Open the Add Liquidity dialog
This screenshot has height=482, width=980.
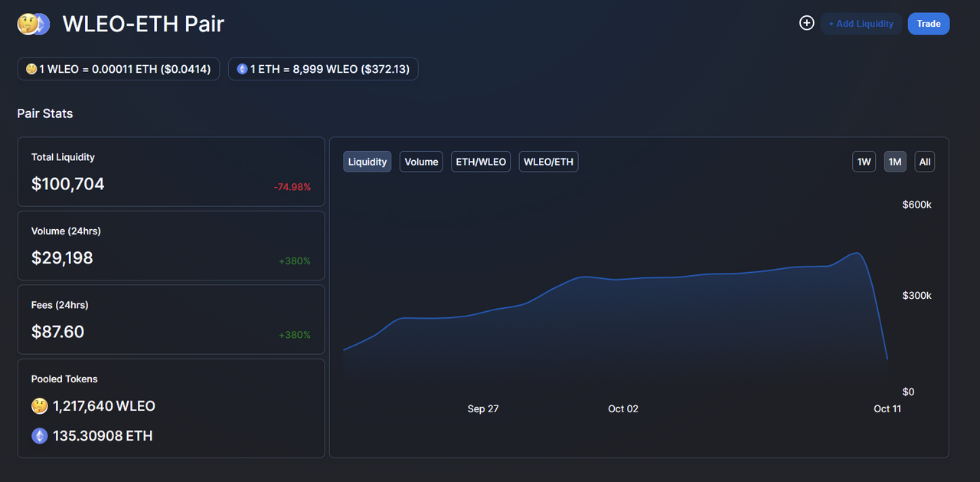click(x=861, y=24)
